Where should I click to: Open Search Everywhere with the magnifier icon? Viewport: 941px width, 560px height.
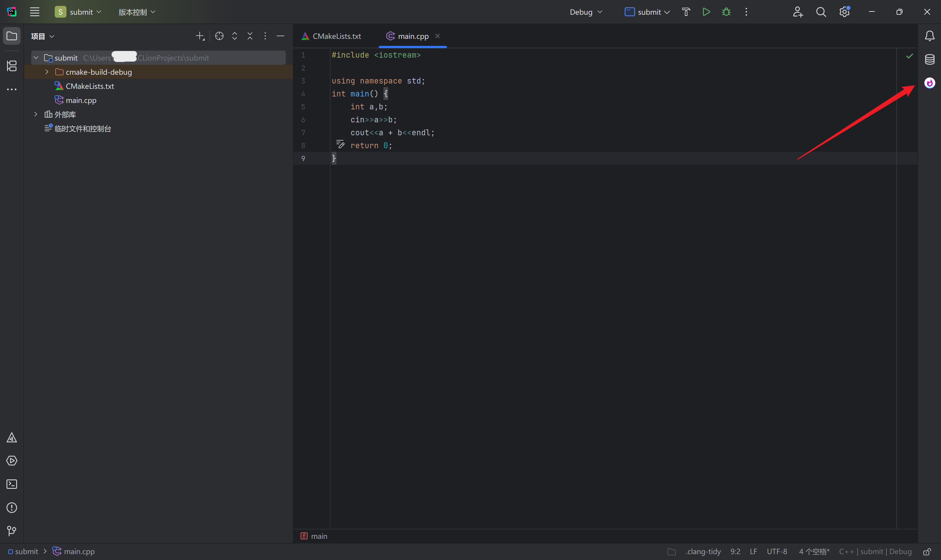[x=821, y=12]
